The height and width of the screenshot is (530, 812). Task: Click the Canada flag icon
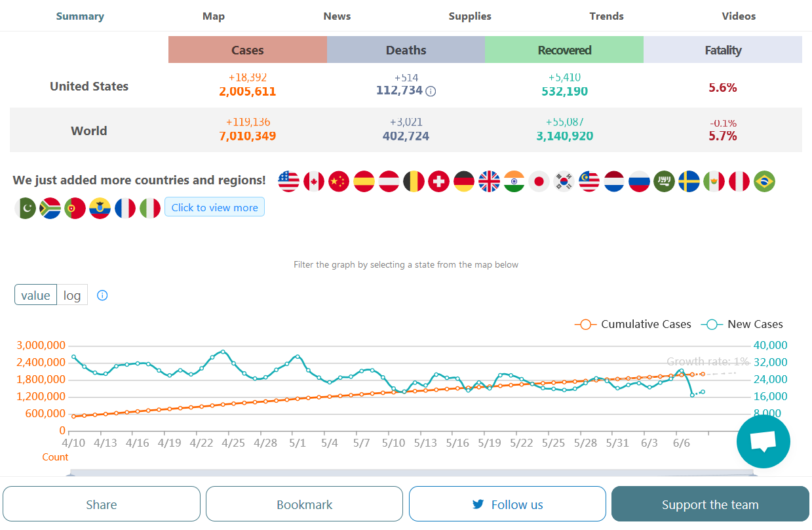(314, 181)
